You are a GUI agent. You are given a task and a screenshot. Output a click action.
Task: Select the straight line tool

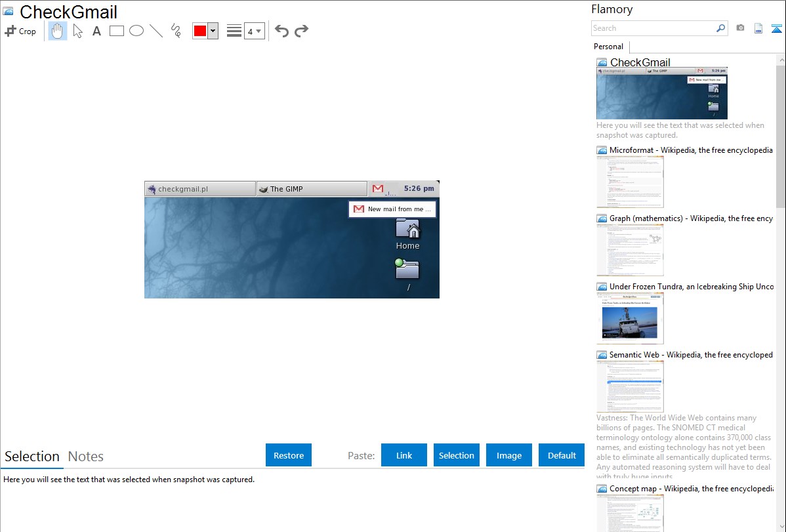point(156,31)
